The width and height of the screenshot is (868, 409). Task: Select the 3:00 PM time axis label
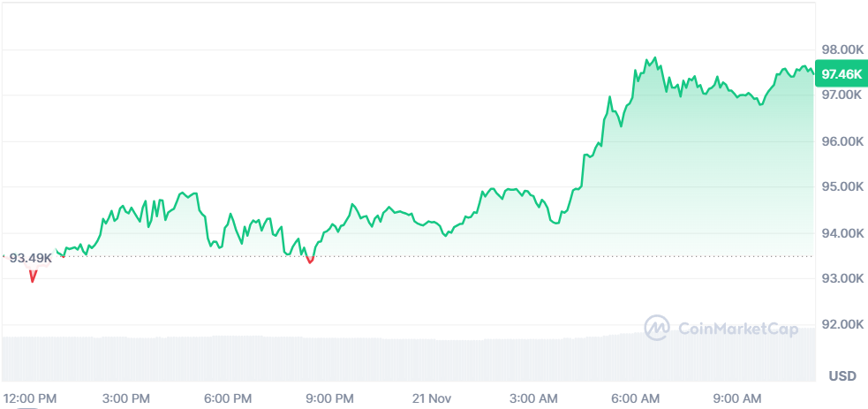coord(126,398)
